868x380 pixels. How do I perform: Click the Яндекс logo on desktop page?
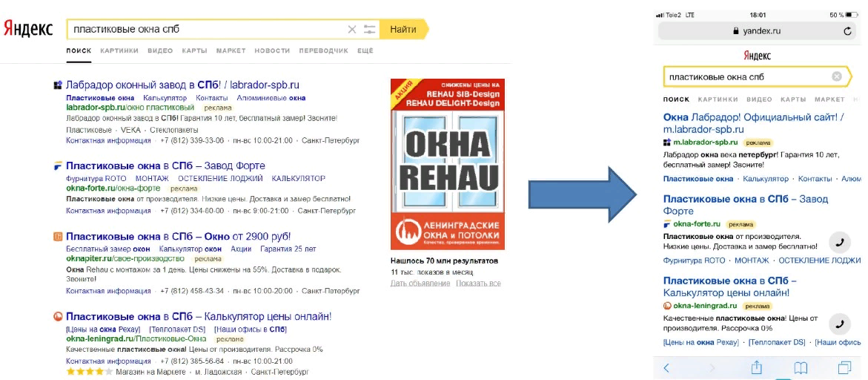coord(28,29)
